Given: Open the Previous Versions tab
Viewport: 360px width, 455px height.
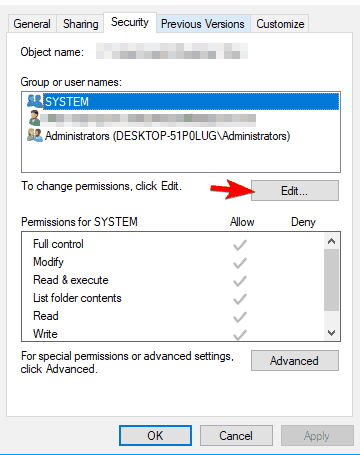Looking at the screenshot, I should pyautogui.click(x=203, y=24).
